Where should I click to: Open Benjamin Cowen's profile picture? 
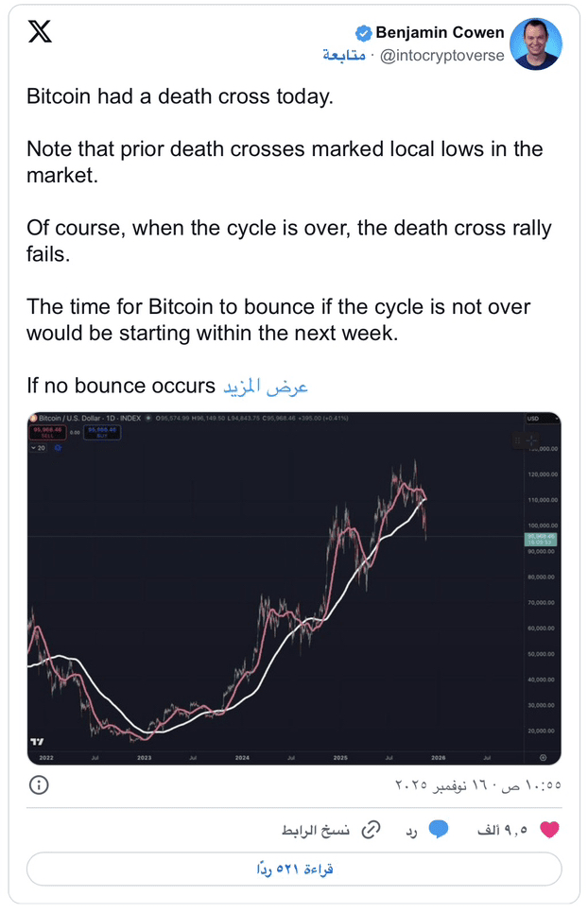tap(535, 44)
